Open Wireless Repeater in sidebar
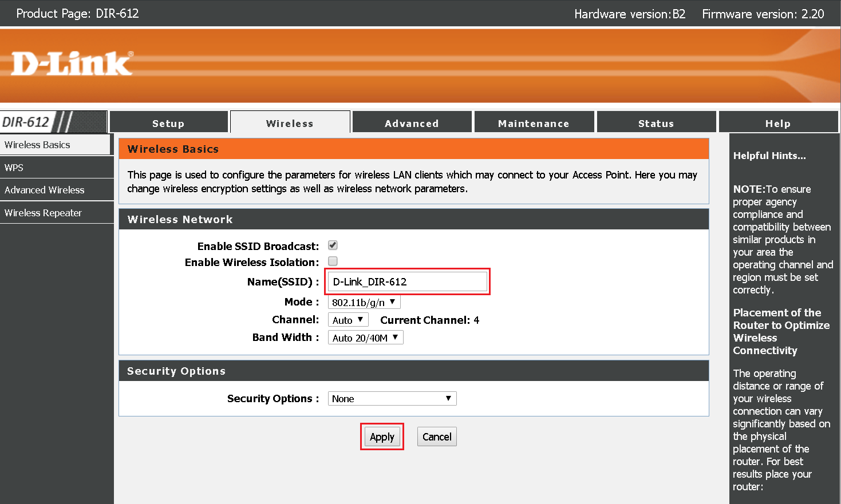 click(57, 213)
